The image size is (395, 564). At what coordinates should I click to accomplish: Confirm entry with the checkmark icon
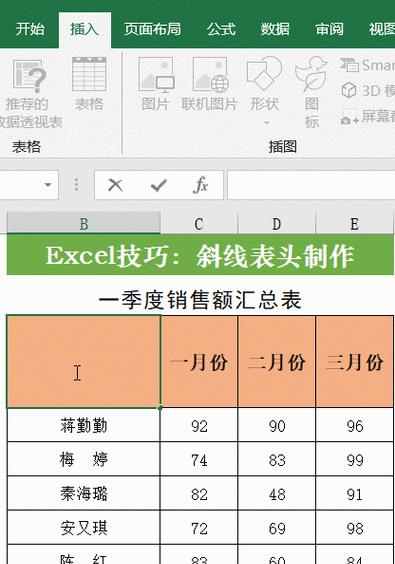[158, 185]
